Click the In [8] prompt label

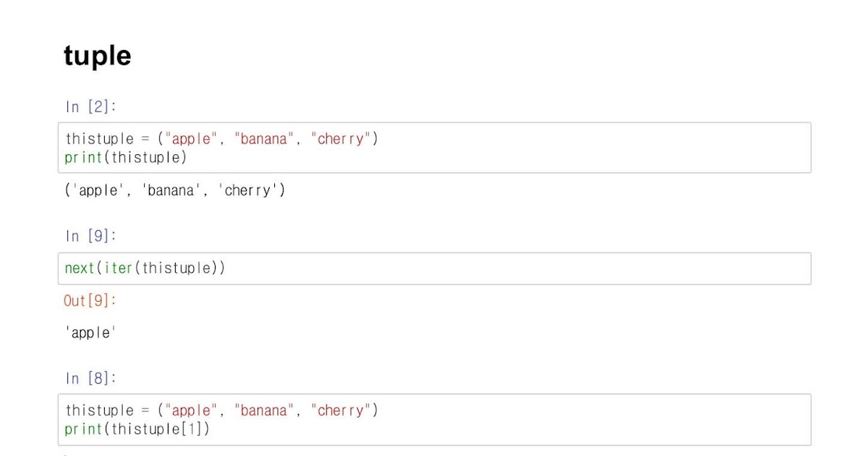pos(90,378)
